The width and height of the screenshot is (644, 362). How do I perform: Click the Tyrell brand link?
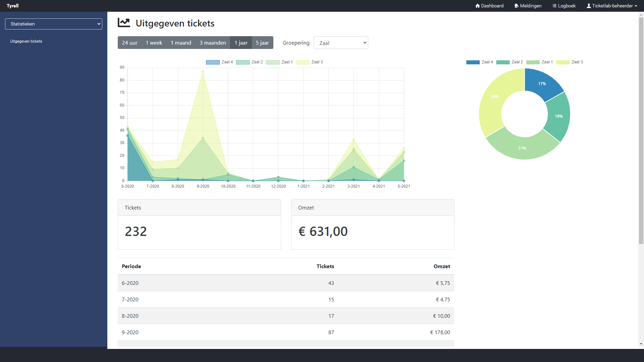13,6
